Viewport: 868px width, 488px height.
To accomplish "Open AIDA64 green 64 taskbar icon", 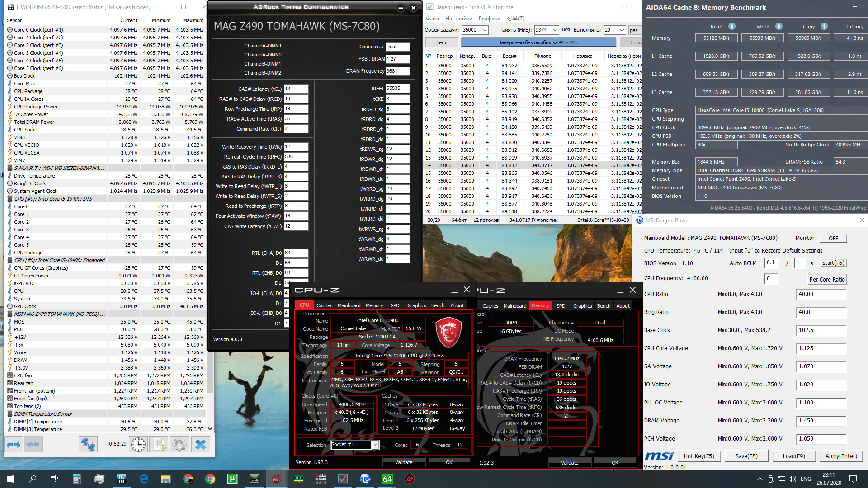I will pos(387,479).
